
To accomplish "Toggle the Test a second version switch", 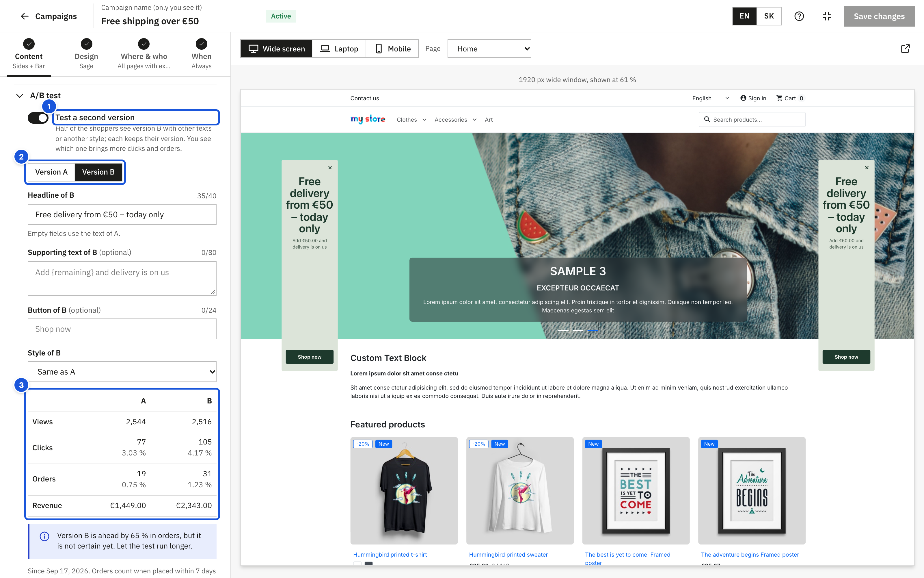I will pos(38,118).
